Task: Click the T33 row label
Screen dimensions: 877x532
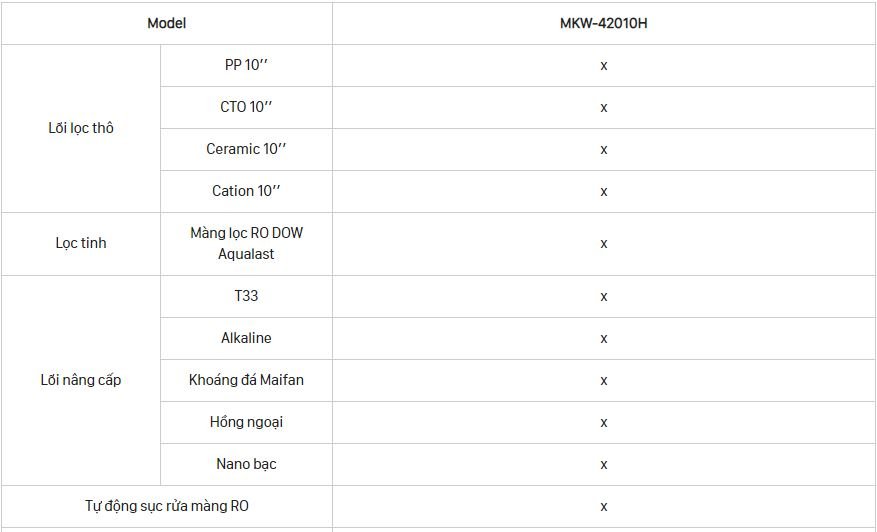Action: [x=246, y=296]
